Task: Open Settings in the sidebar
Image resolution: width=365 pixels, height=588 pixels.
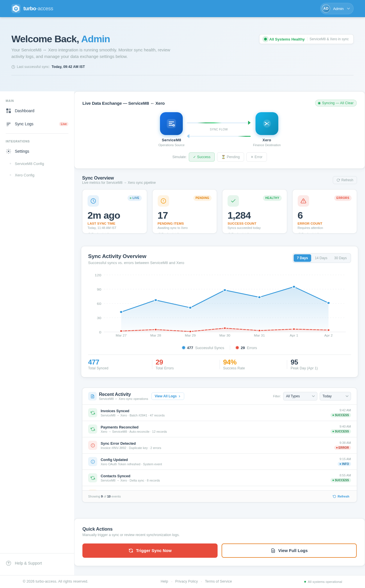Action: pyautogui.click(x=37, y=151)
